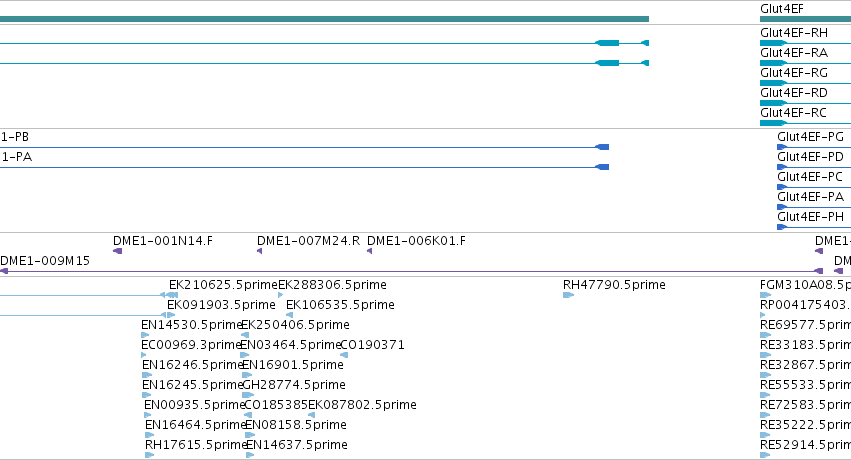The image size is (851, 460).
Task: Click the EC00969.3prime EST label
Action: click(191, 345)
